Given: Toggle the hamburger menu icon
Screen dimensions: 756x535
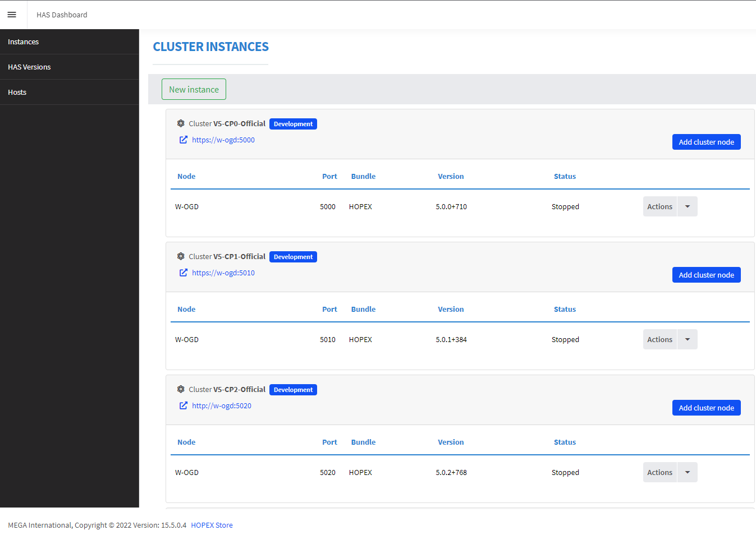Looking at the screenshot, I should pos(12,15).
